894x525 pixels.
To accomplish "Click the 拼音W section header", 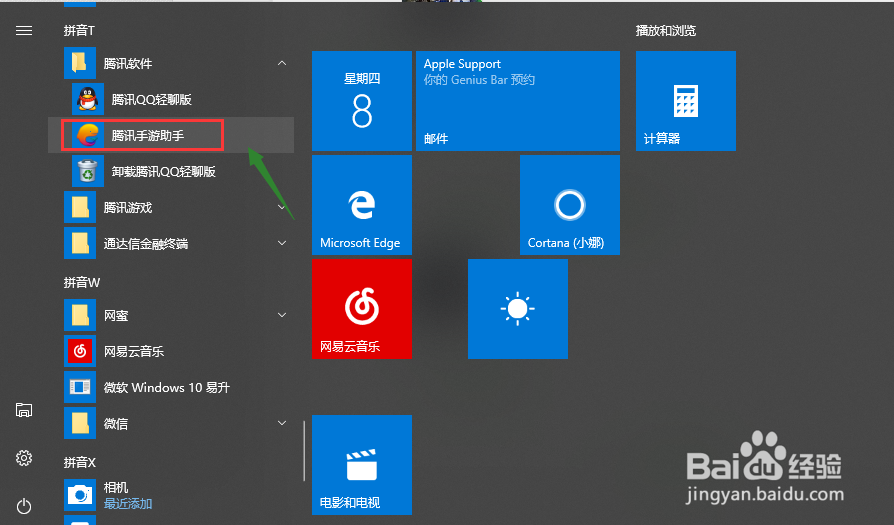I will click(x=82, y=282).
